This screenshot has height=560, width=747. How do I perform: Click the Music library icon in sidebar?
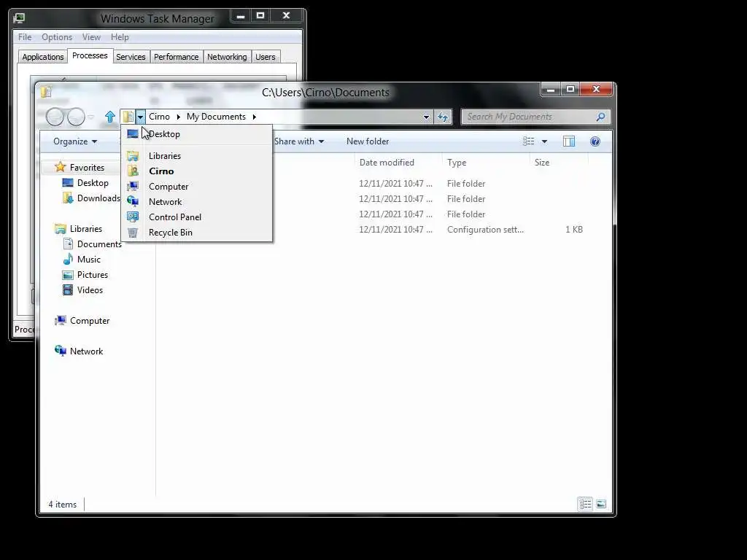pos(68,260)
